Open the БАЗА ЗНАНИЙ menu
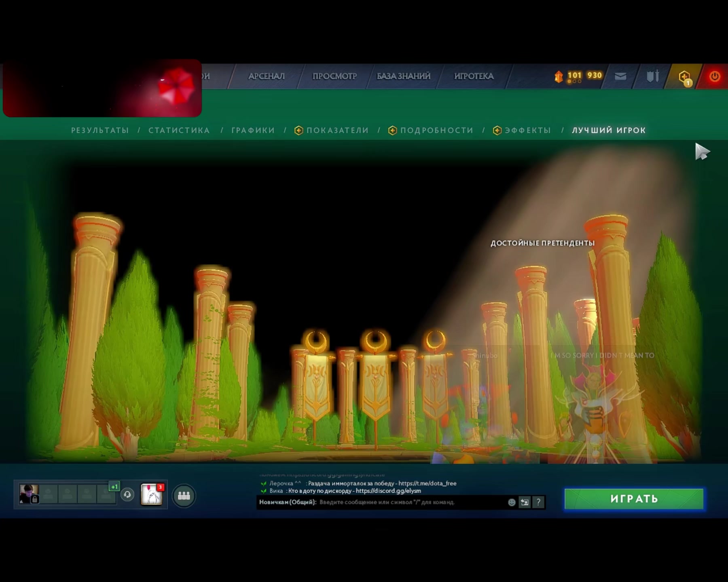Viewport: 728px width, 582px height. click(x=404, y=76)
